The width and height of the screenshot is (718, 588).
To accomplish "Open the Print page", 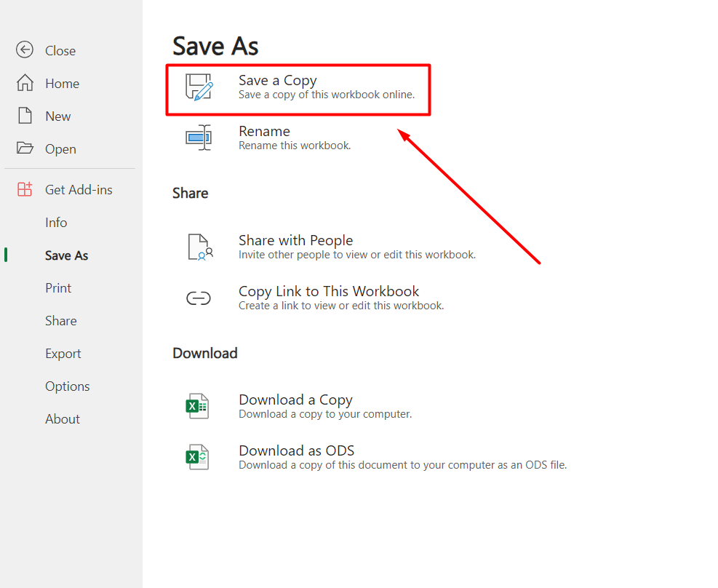I will tap(58, 288).
